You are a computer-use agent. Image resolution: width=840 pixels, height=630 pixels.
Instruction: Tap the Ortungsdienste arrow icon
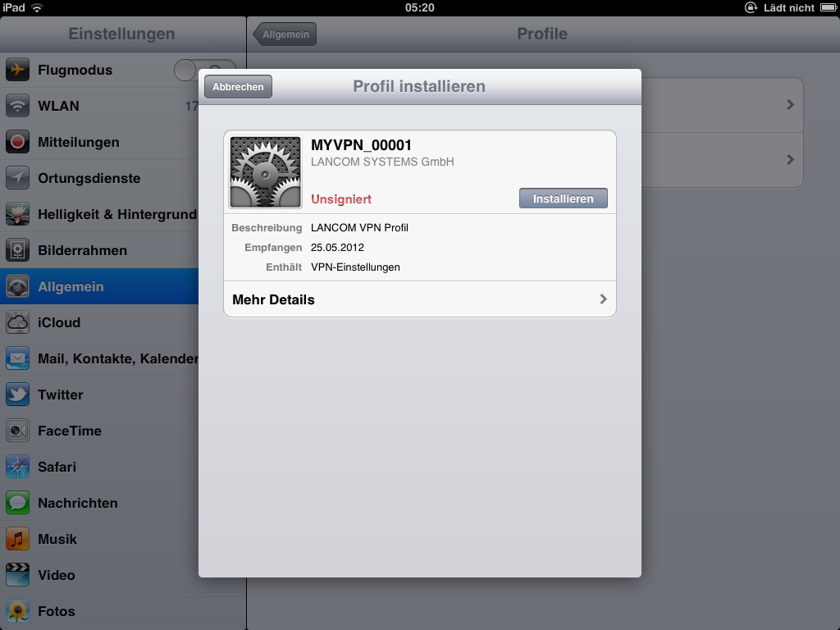tap(18, 178)
